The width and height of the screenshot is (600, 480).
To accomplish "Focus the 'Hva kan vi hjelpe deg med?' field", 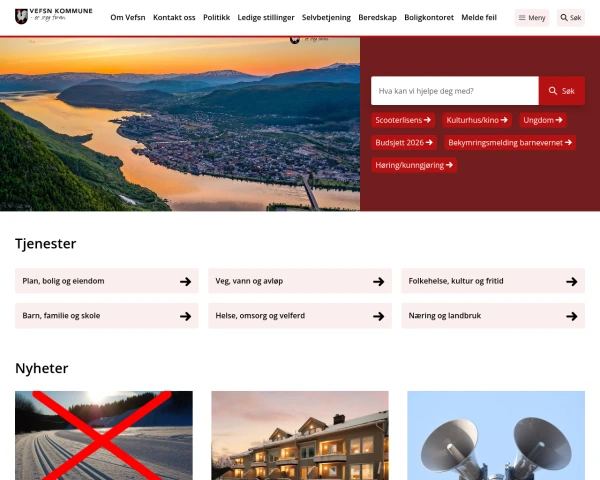I will (455, 91).
